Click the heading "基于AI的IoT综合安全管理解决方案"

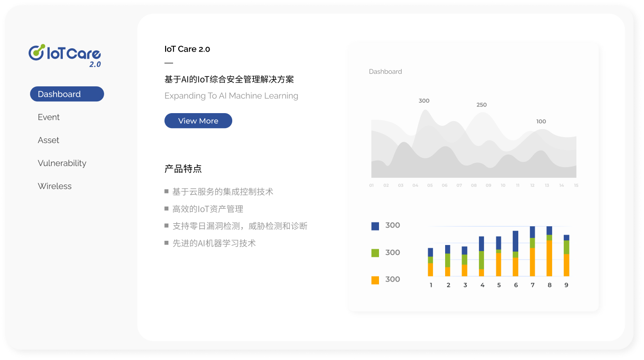click(x=229, y=79)
